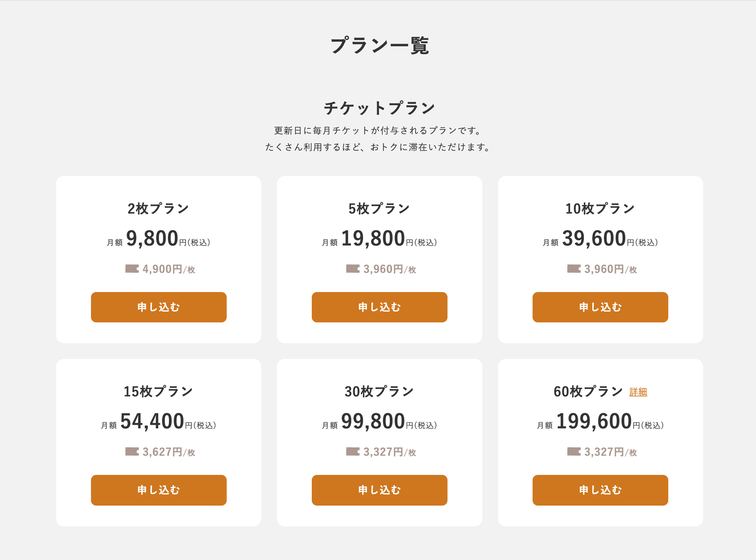Click ticket icon in 15枚プラン card
The image size is (756, 560).
[x=132, y=451]
